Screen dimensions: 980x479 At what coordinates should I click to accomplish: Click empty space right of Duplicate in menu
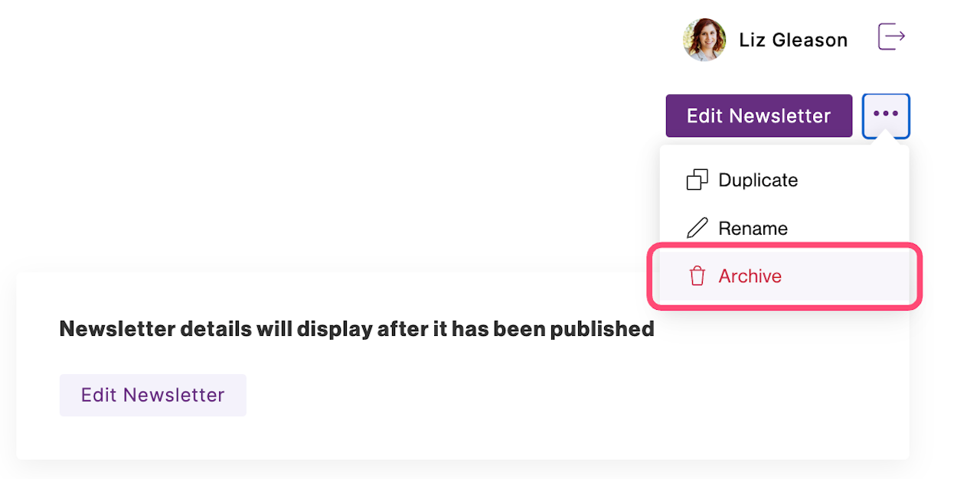click(850, 181)
